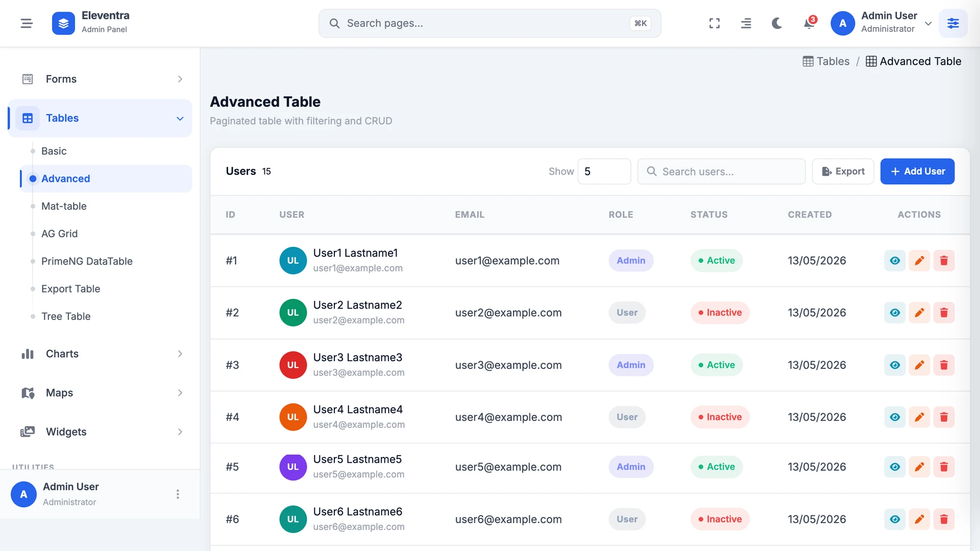
Task: Expand the Charts menu chevron
Action: 180,354
